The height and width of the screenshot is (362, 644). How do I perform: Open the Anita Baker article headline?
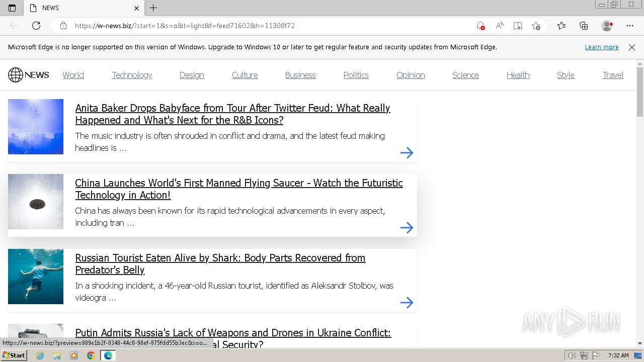232,114
